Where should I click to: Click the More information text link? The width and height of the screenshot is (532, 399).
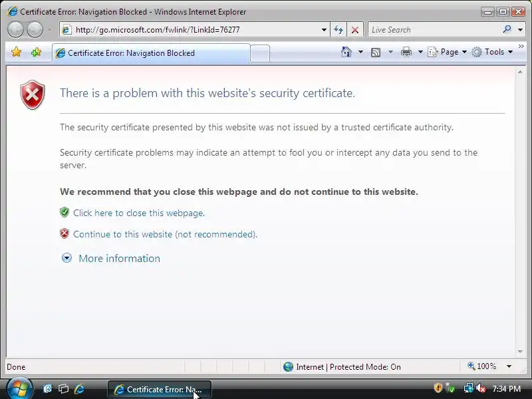point(120,259)
